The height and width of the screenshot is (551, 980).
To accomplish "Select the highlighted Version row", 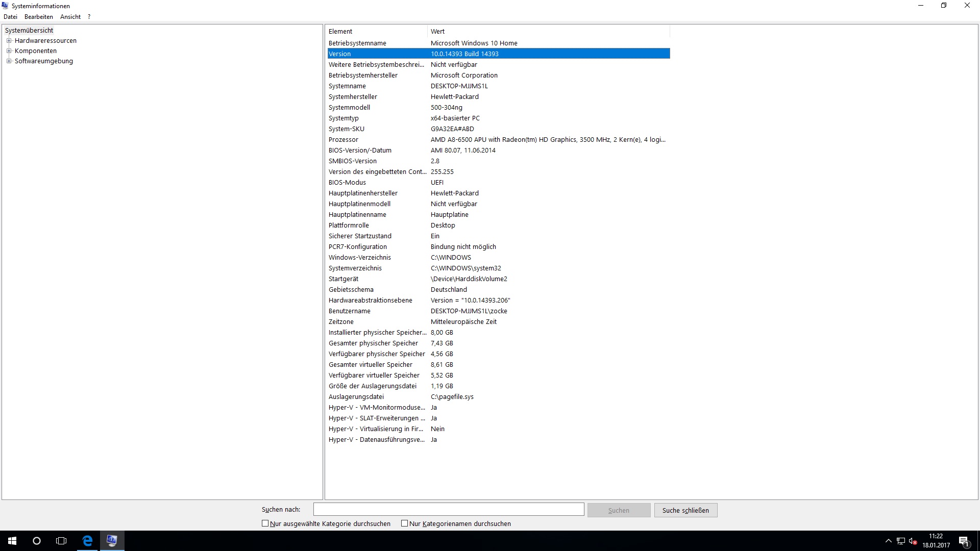I will coord(499,54).
